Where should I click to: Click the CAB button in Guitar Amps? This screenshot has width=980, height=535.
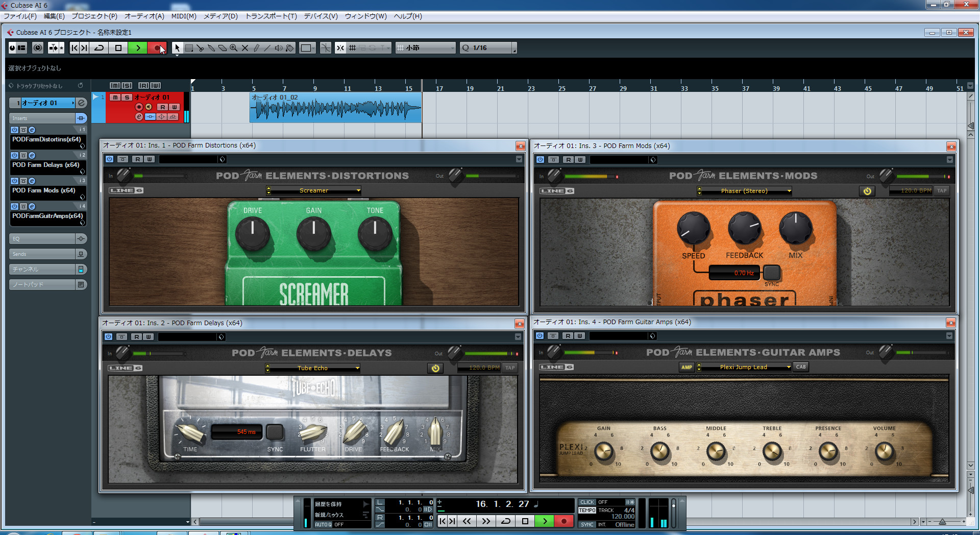point(801,367)
